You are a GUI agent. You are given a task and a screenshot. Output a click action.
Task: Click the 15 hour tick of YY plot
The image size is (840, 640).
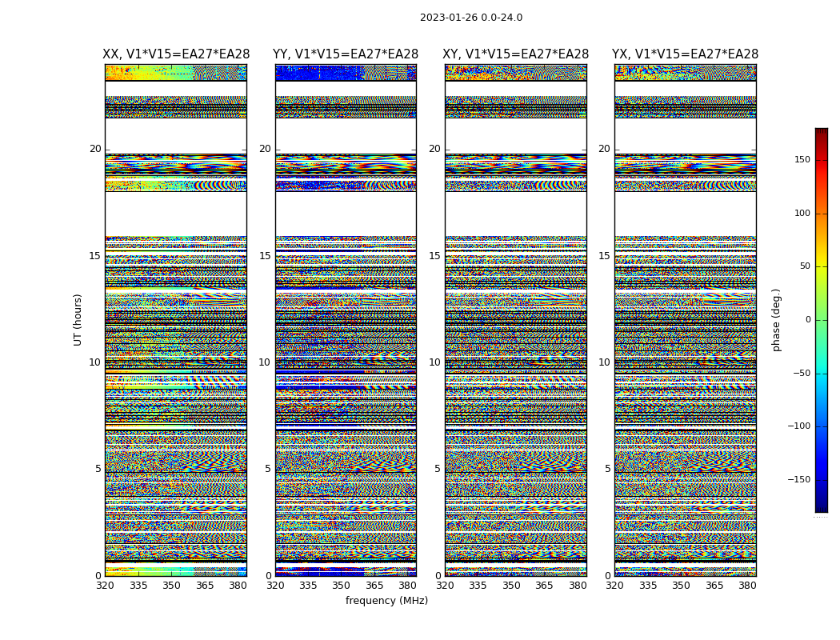(x=265, y=256)
